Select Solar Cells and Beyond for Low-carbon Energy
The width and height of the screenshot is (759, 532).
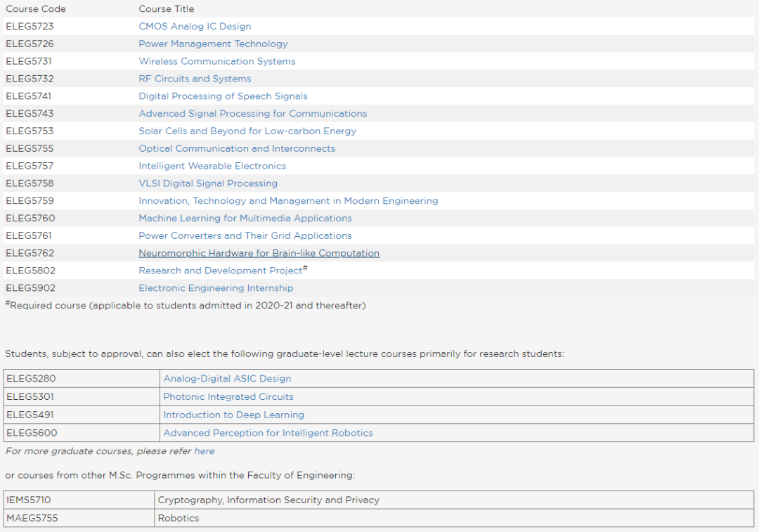coord(247,131)
